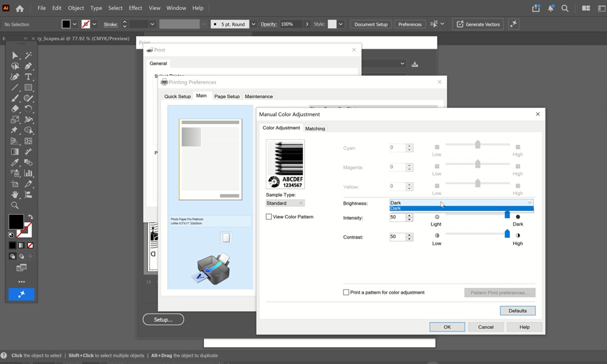Image resolution: width=607 pixels, height=364 pixels.
Task: Click the Defaults button
Action: pos(518,311)
